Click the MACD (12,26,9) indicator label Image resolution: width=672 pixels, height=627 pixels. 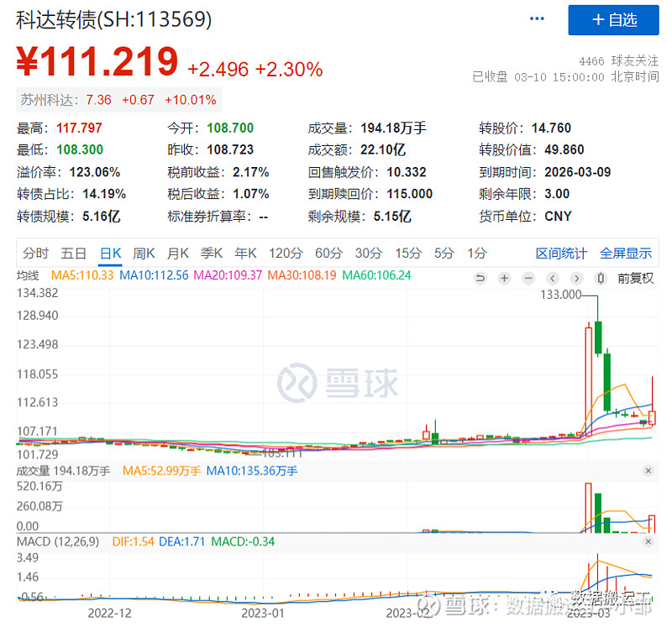click(58, 541)
